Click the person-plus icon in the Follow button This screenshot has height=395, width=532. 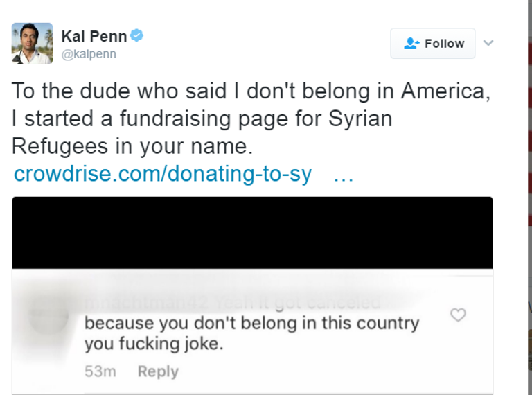(412, 43)
